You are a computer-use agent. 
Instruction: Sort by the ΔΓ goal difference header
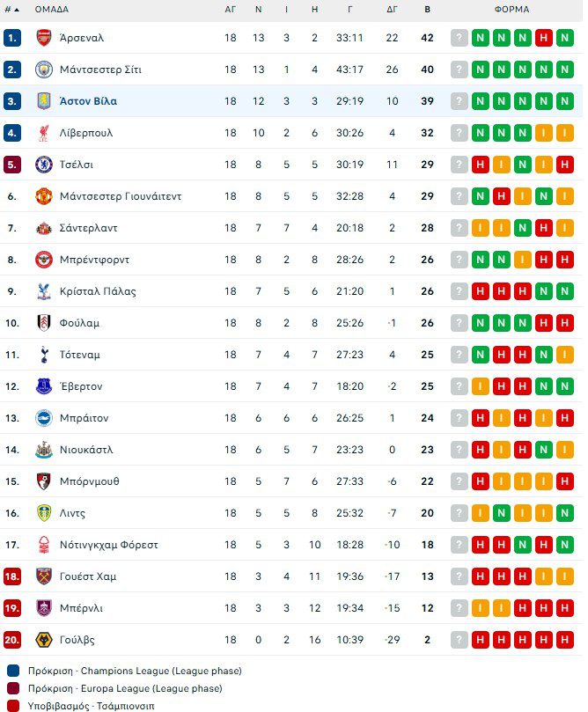(x=392, y=10)
